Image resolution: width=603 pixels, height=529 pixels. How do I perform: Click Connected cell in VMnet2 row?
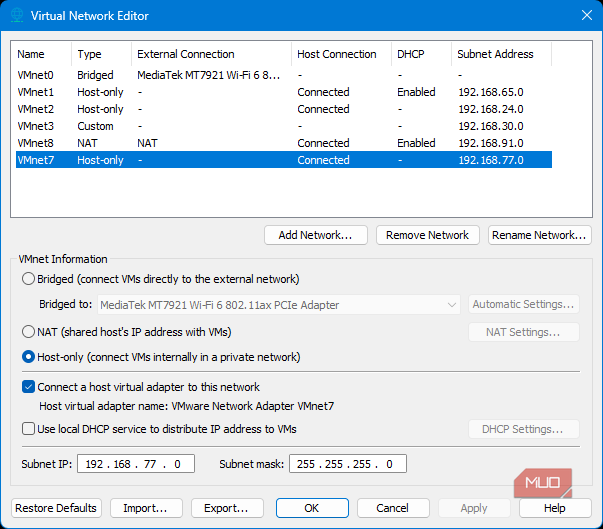(323, 109)
